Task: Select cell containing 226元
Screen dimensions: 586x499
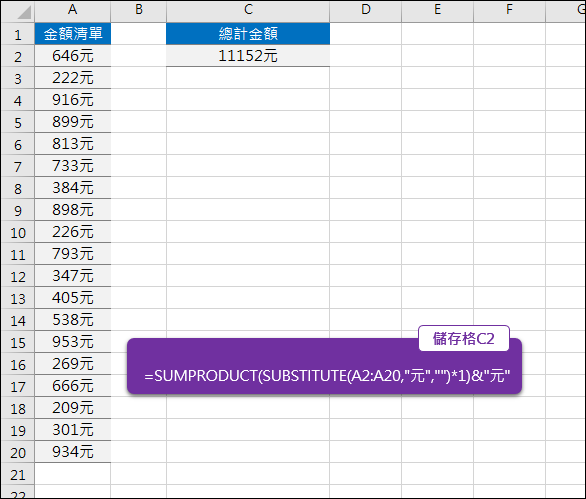Action: [73, 232]
